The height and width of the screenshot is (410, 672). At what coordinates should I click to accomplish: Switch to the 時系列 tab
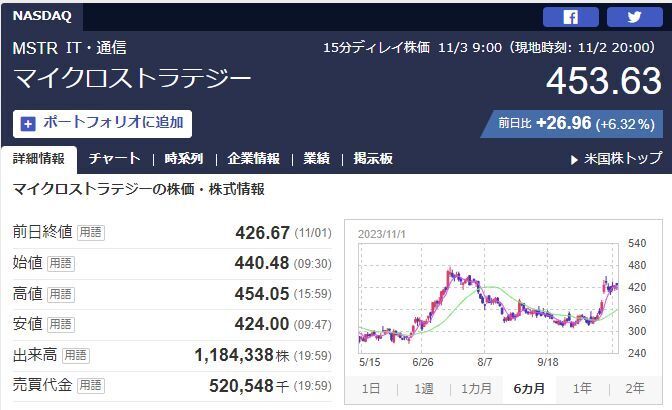tap(184, 159)
